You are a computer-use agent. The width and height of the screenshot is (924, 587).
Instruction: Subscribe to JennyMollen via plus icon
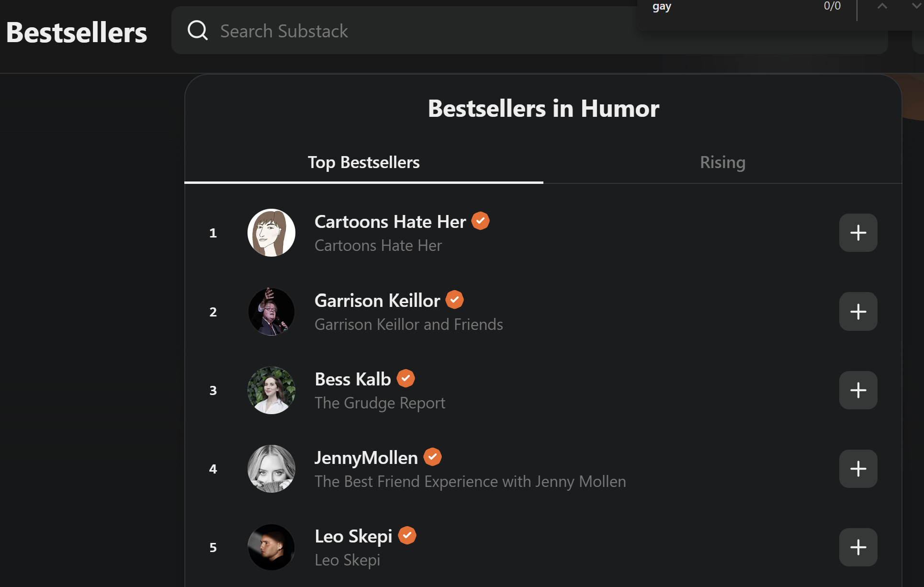[x=858, y=468]
